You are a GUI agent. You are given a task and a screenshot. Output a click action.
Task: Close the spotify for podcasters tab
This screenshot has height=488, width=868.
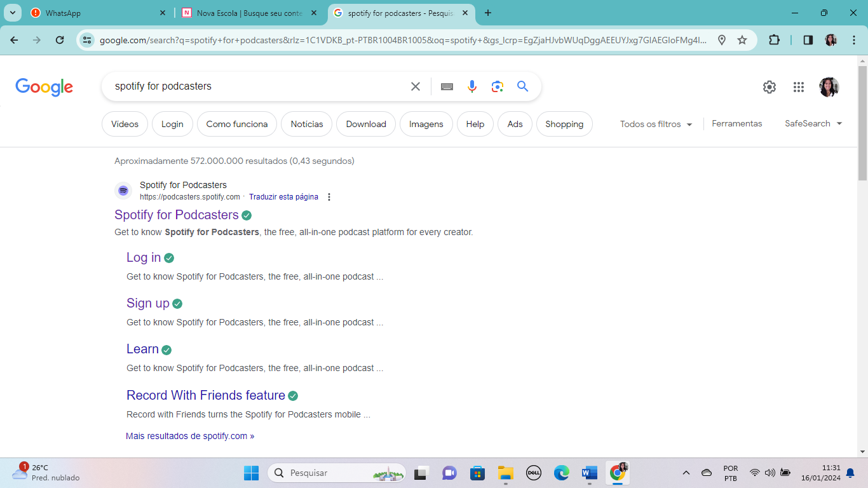[465, 13]
